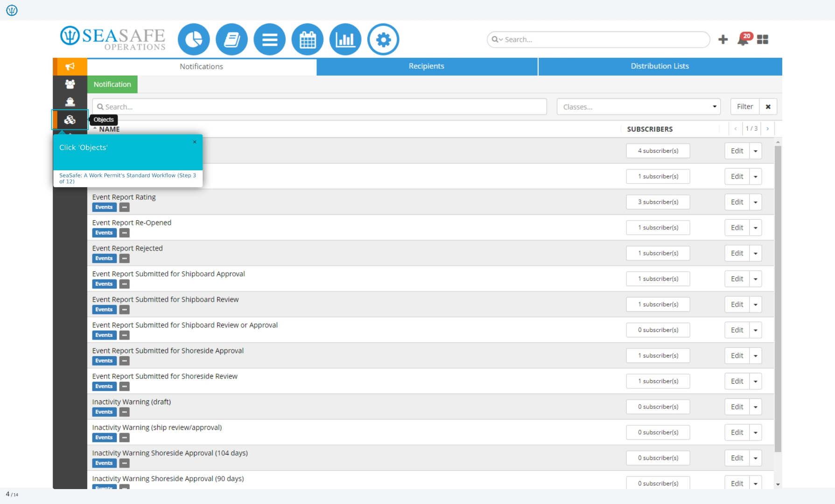Image resolution: width=835 pixels, height=504 pixels.
Task: Open the Classes dropdown
Action: pos(639,107)
